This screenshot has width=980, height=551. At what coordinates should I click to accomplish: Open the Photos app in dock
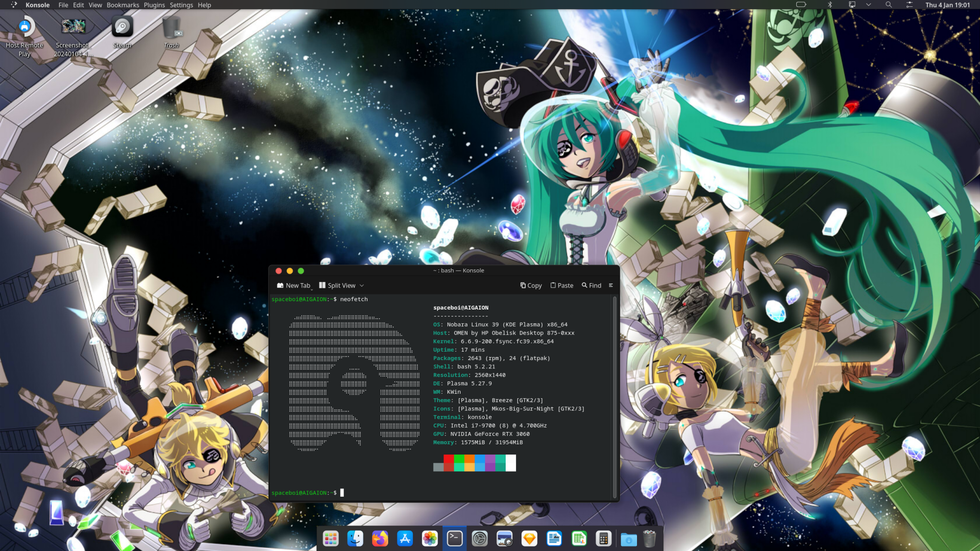pos(430,539)
